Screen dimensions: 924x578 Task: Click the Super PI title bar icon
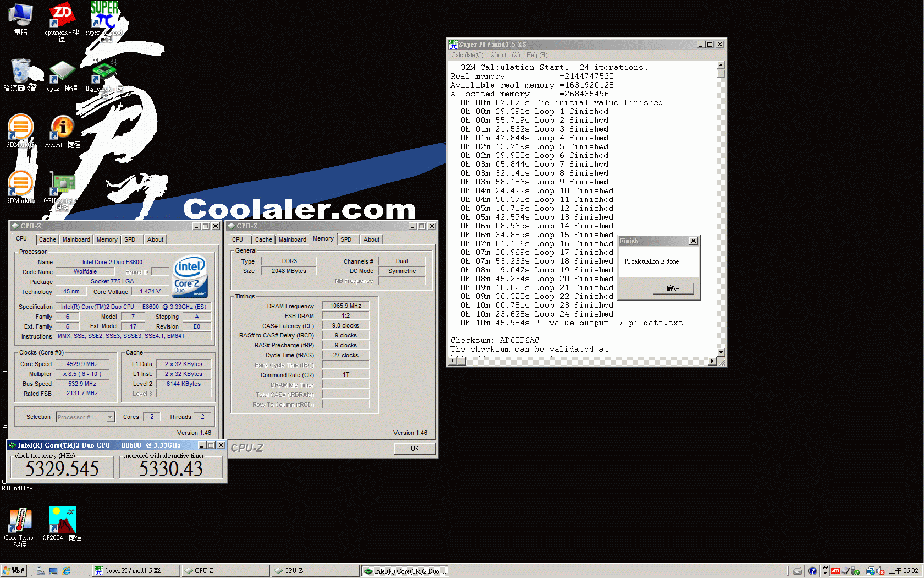(x=453, y=45)
